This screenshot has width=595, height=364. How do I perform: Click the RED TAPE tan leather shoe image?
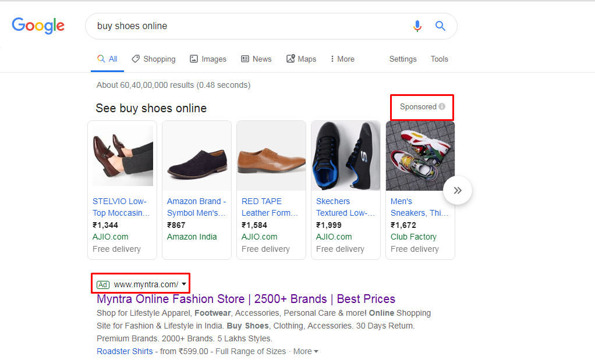tap(271, 156)
